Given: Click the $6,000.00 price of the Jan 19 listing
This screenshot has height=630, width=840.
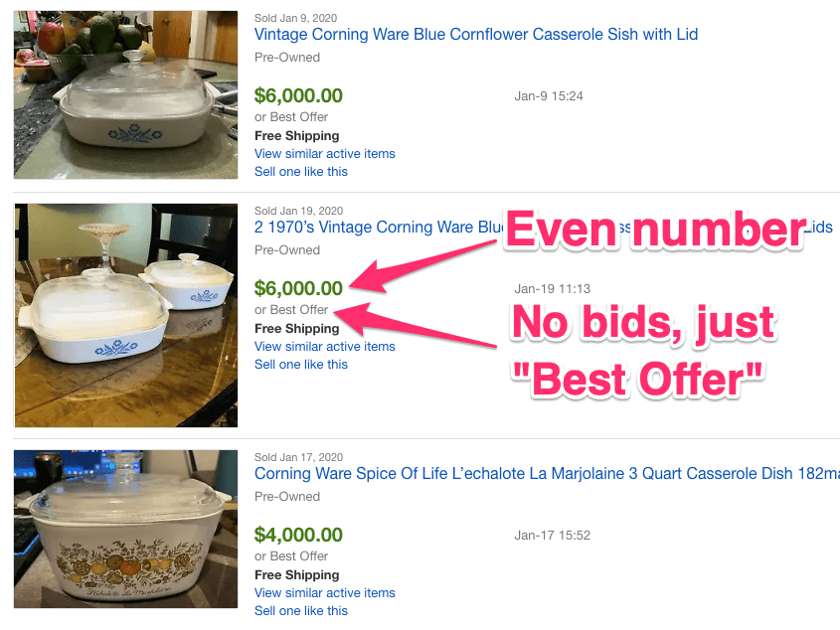Looking at the screenshot, I should pyautogui.click(x=298, y=289).
